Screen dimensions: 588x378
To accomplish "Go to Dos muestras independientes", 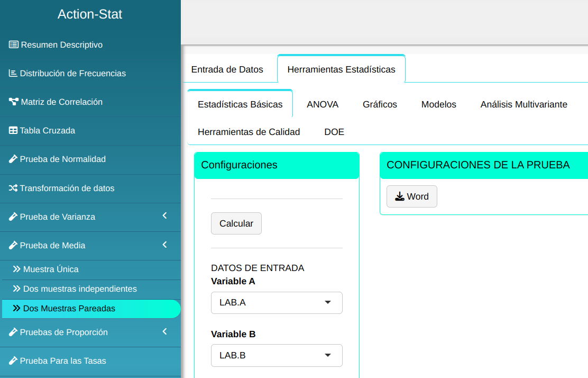I will pyautogui.click(x=80, y=289).
